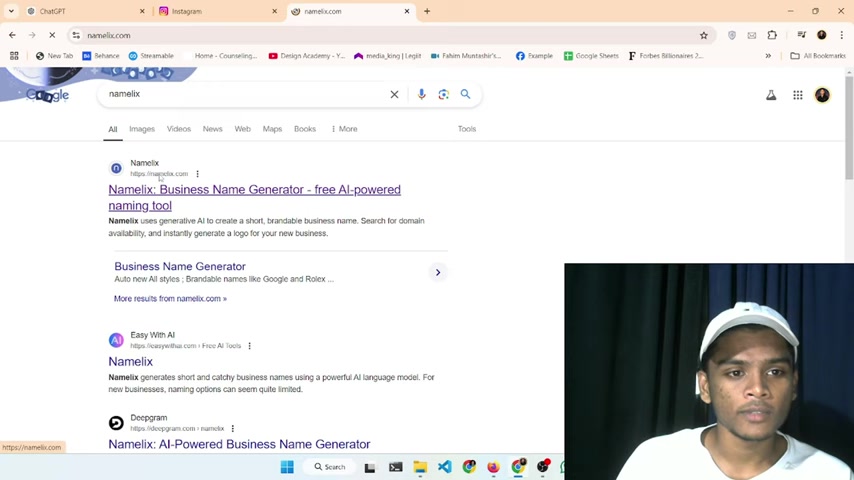Expand the More search filters menu
This screenshot has width=854, height=480.
344,129
